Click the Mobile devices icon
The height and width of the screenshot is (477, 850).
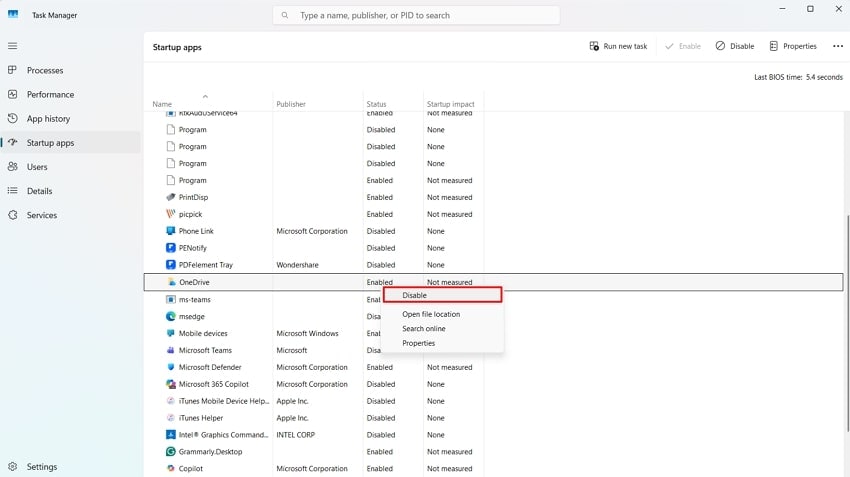point(171,333)
